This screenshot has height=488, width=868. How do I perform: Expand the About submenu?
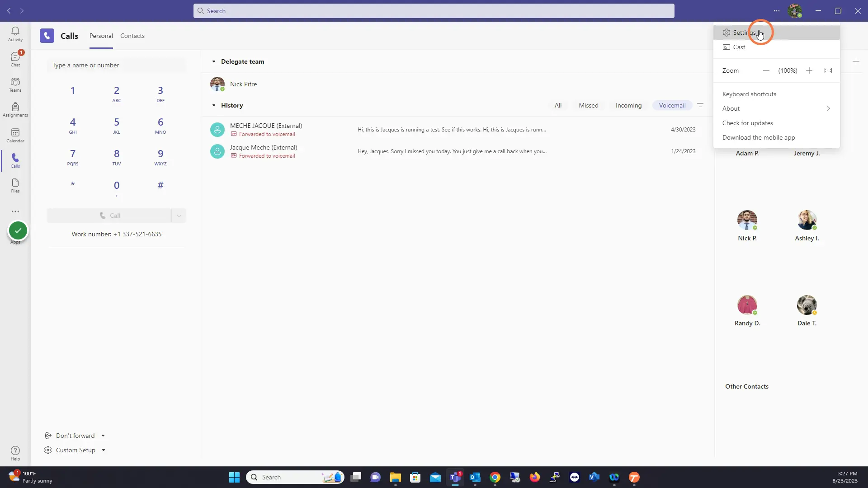pos(777,108)
